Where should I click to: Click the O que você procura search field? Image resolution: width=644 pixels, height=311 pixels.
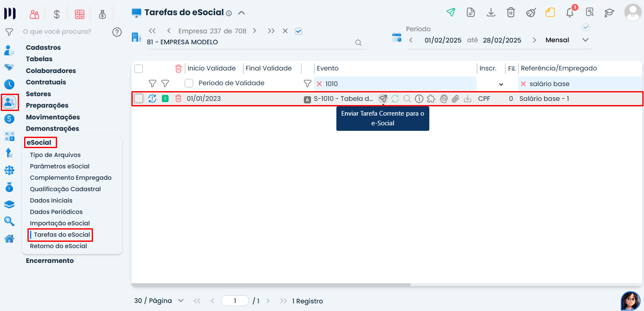[57, 32]
